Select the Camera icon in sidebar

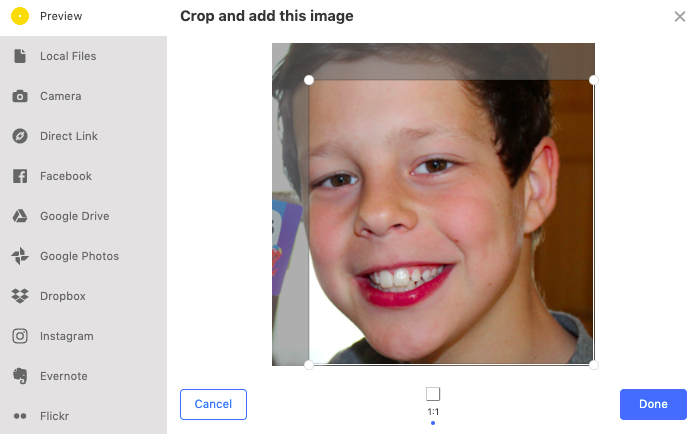point(20,96)
